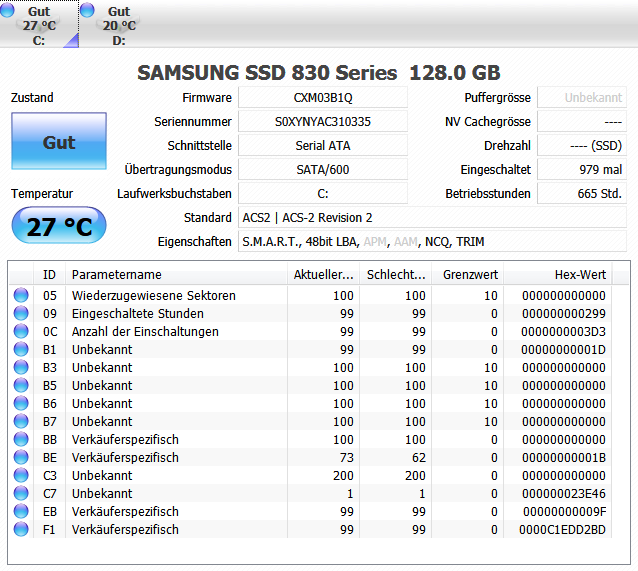Click the 27 °C temperature indicator

tap(59, 226)
